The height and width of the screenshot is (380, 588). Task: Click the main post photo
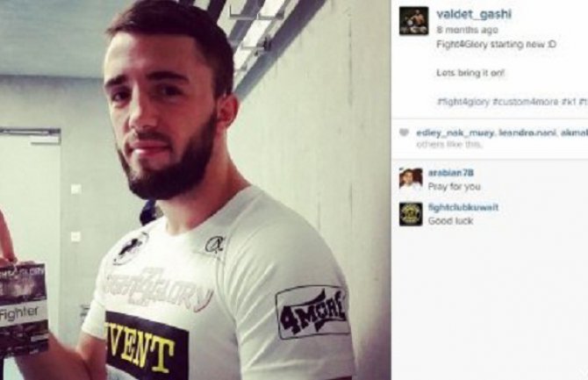[x=196, y=190]
